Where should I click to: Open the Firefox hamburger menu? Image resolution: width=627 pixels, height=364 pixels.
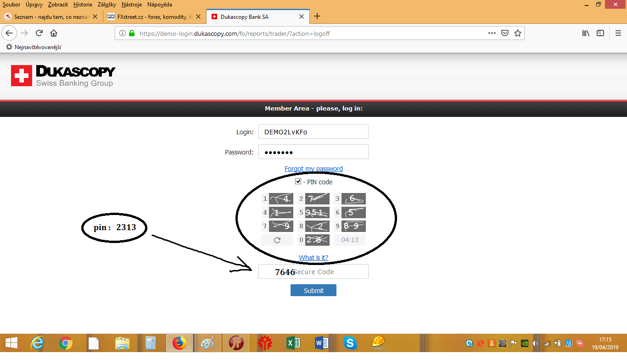pos(618,33)
